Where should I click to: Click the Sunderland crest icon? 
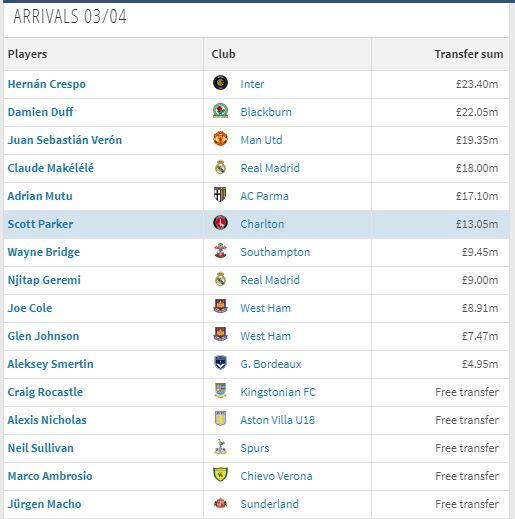[x=220, y=503]
